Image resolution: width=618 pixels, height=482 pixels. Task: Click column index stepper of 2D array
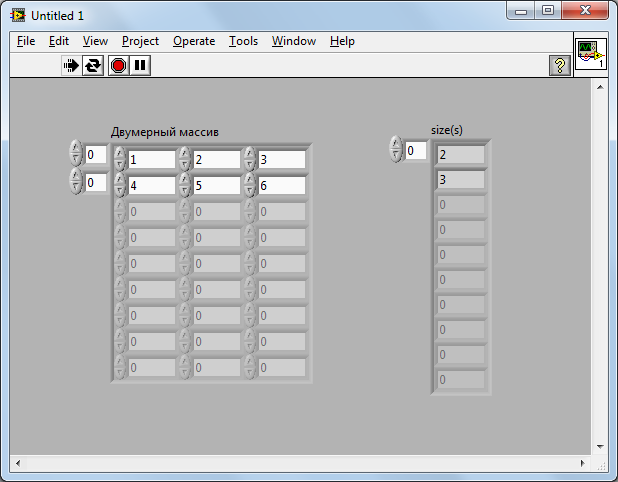coord(76,181)
